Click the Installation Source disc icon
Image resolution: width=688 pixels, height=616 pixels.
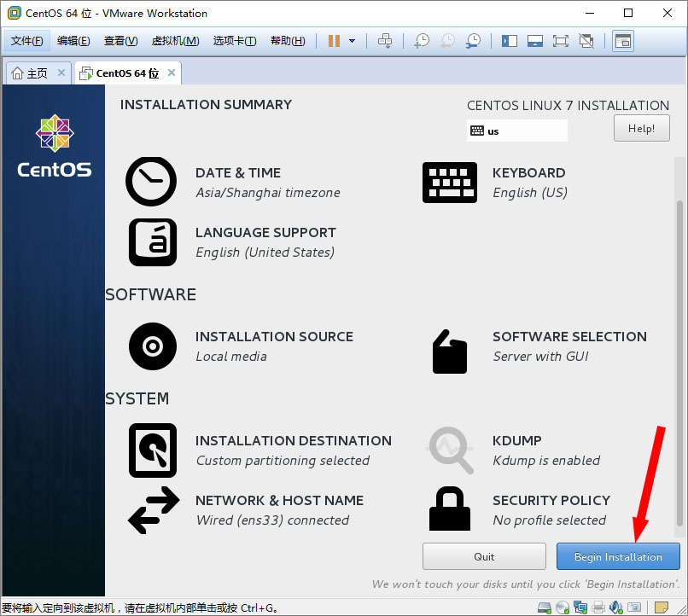pos(153,346)
